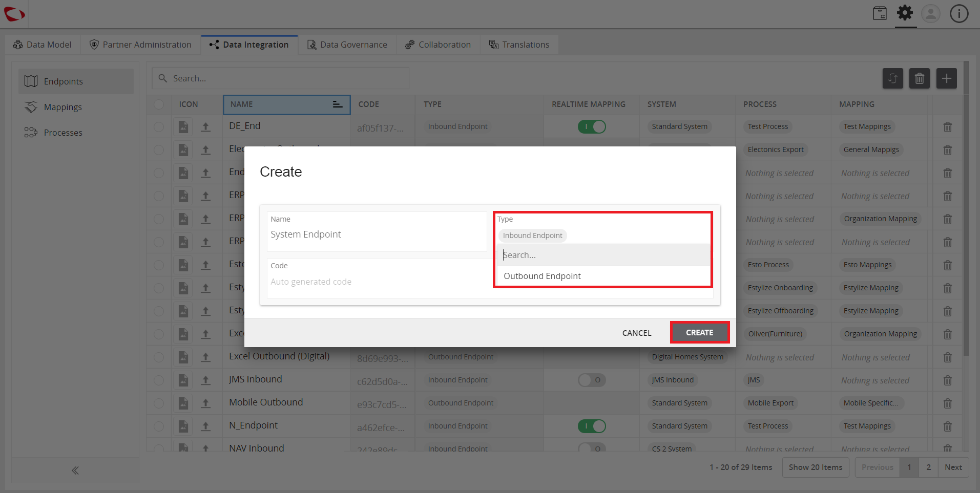Delete the DE_End row with trash icon
980x493 pixels.
click(x=948, y=127)
